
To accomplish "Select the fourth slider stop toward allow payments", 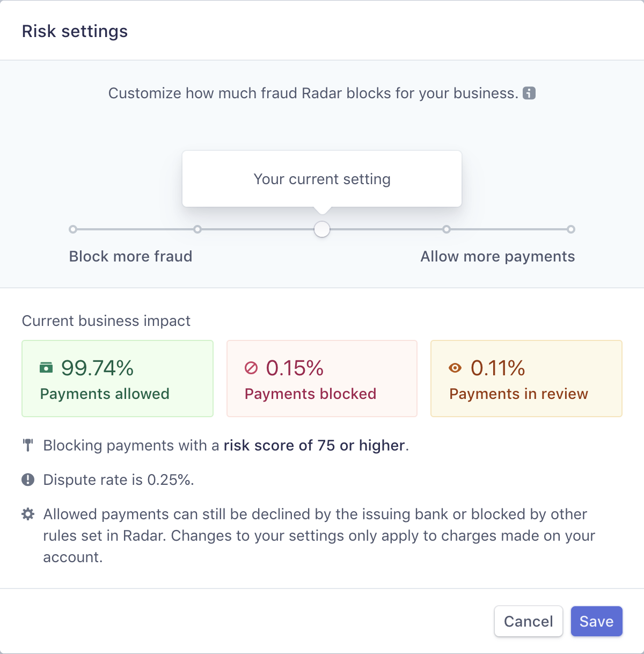I will (x=447, y=229).
